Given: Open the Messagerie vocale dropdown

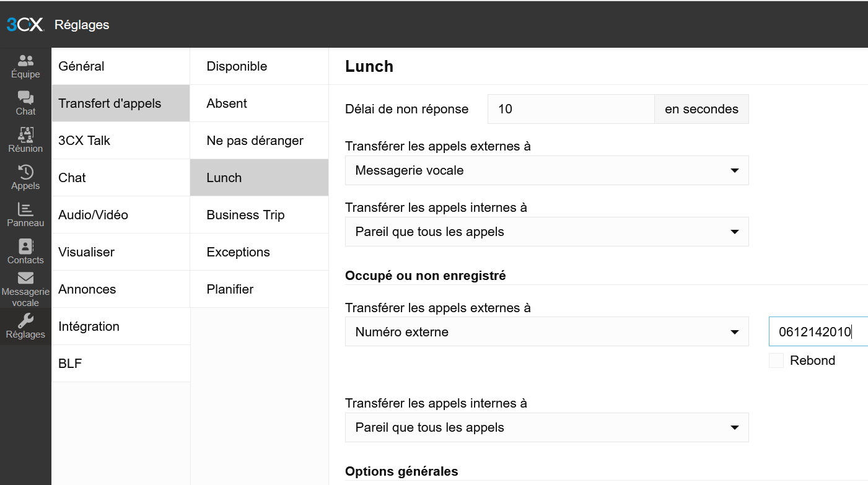Looking at the screenshot, I should 546,170.
